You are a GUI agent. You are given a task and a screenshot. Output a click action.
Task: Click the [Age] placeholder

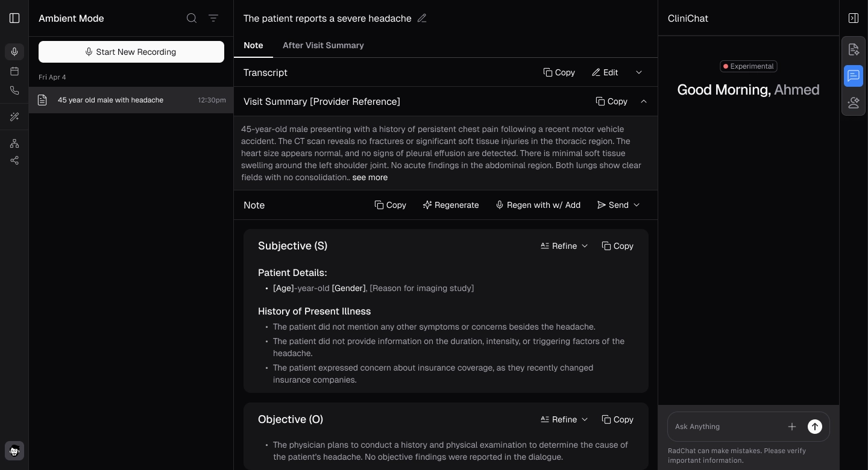[x=283, y=288]
